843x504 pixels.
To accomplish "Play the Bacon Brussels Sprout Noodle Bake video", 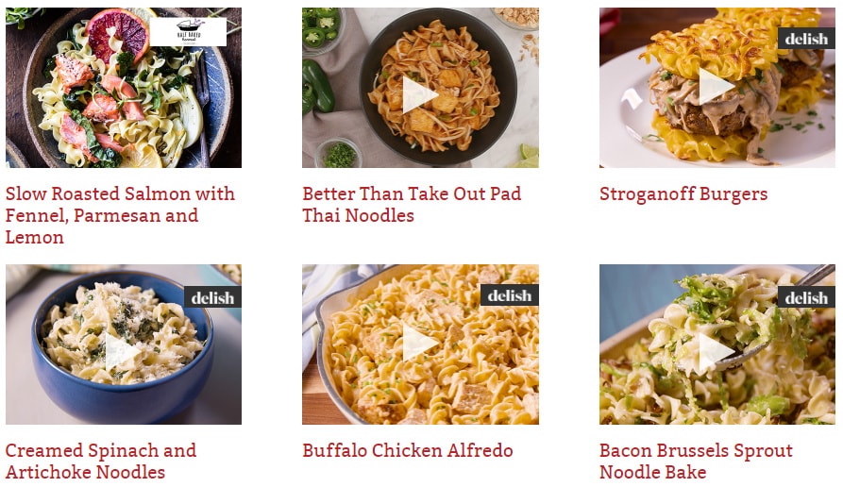I will [x=716, y=352].
